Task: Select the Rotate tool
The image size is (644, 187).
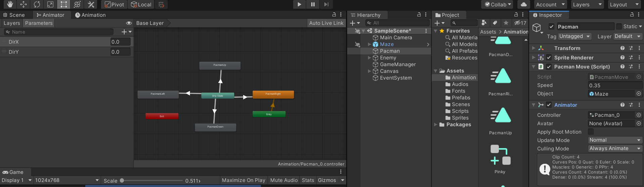Action: coord(37,4)
